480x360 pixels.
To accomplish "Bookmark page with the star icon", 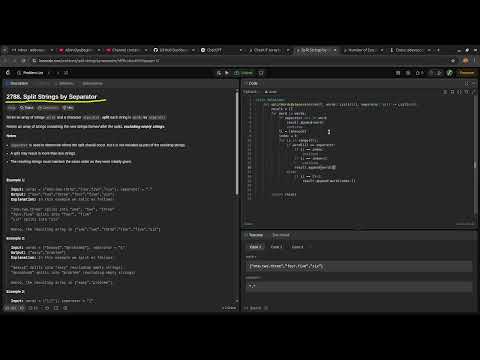I will [453, 61].
